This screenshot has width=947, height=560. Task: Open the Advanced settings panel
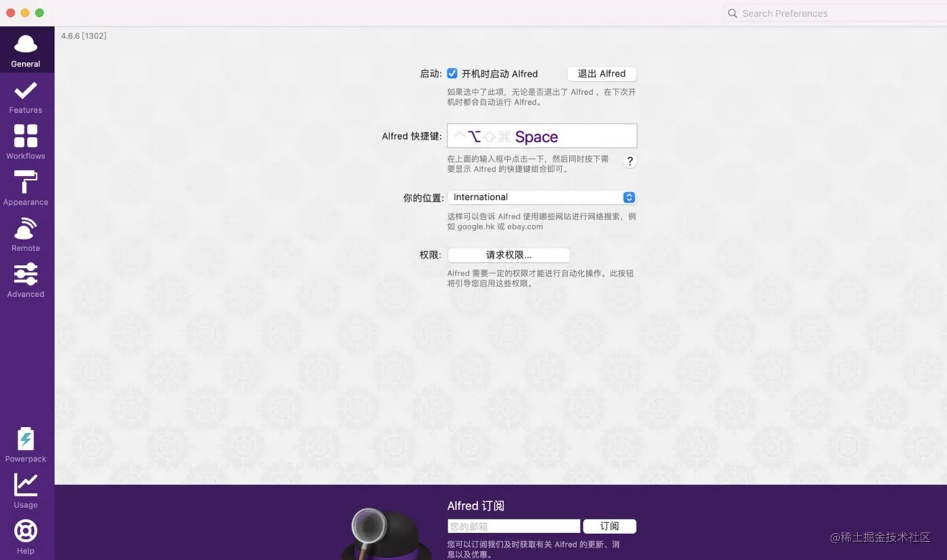[x=25, y=280]
